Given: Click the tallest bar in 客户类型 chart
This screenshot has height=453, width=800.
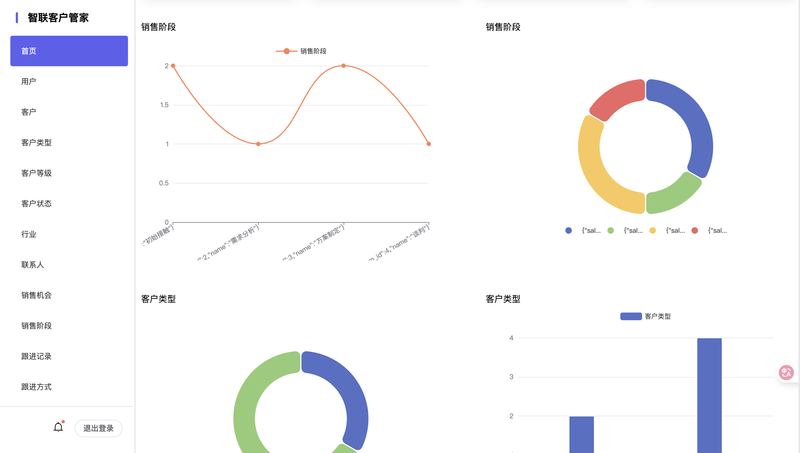Looking at the screenshot, I should [709, 395].
